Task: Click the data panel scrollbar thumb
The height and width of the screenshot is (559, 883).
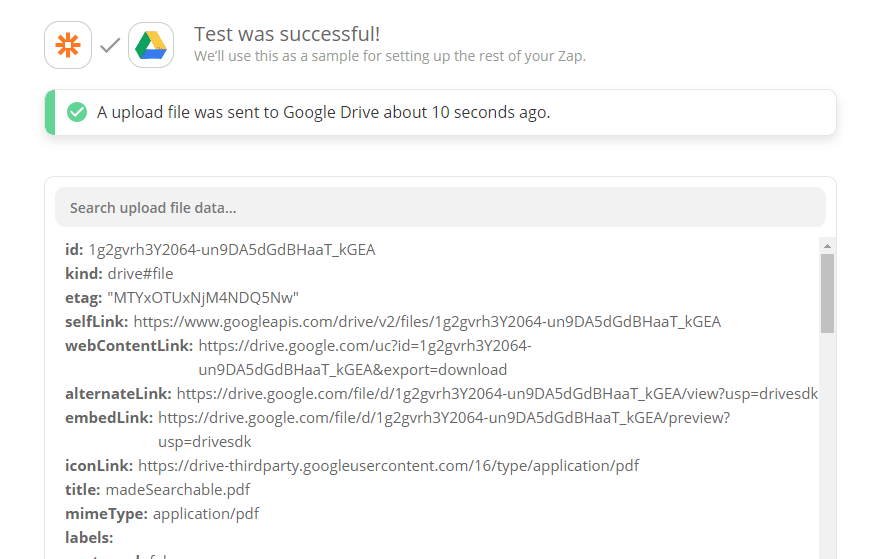Action: pyautogui.click(x=827, y=292)
